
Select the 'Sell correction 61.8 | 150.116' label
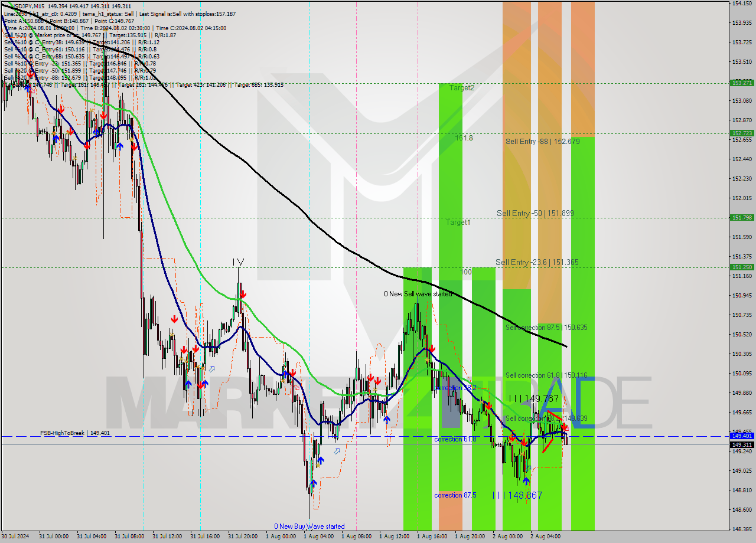tap(546, 375)
